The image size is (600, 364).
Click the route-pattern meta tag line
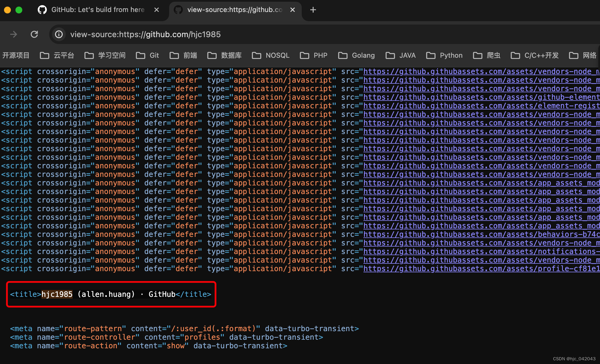coord(184,329)
